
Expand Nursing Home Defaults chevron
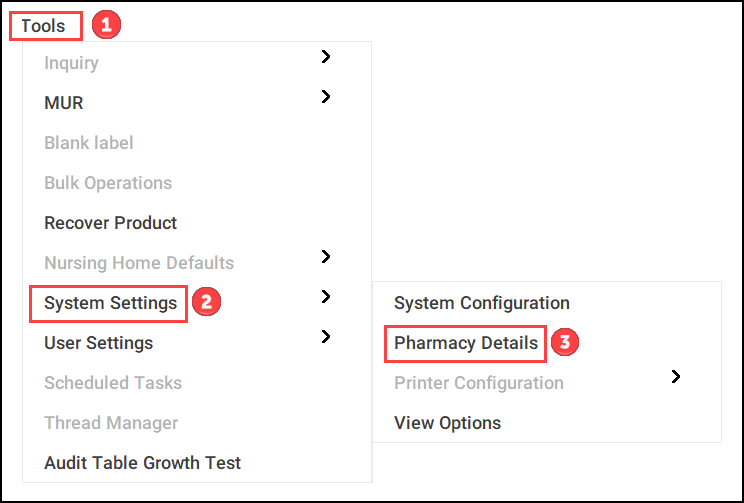point(325,257)
